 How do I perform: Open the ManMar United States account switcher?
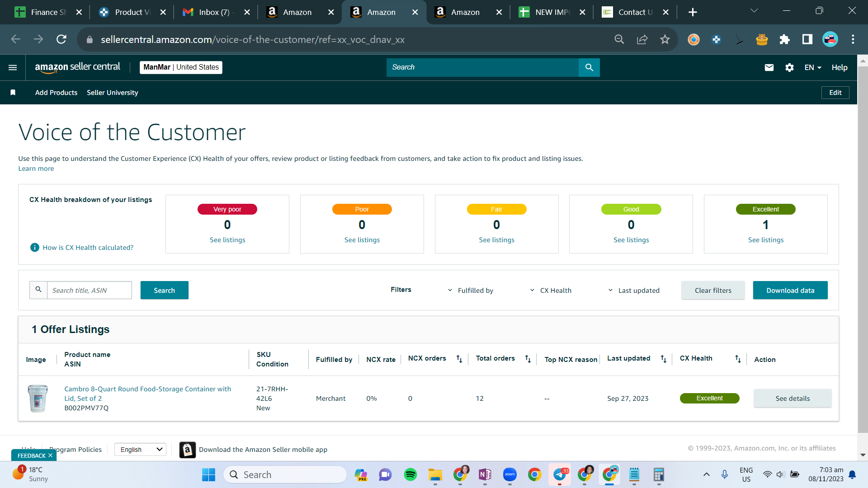point(181,67)
